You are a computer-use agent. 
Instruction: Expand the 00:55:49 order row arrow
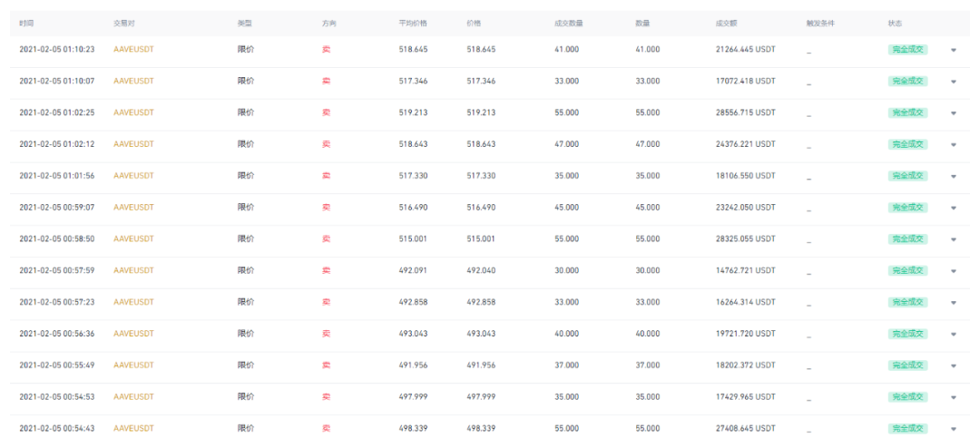953,365
